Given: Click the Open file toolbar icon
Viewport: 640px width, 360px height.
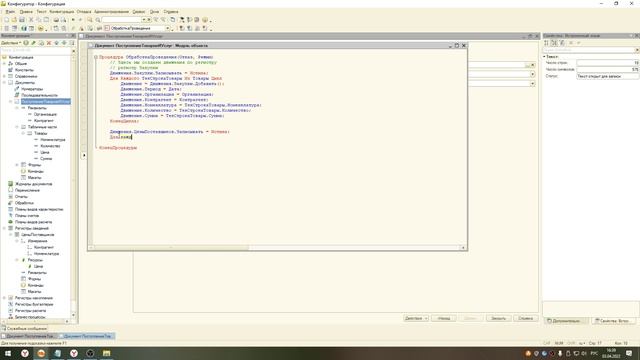Looking at the screenshot, I should click(14, 20).
